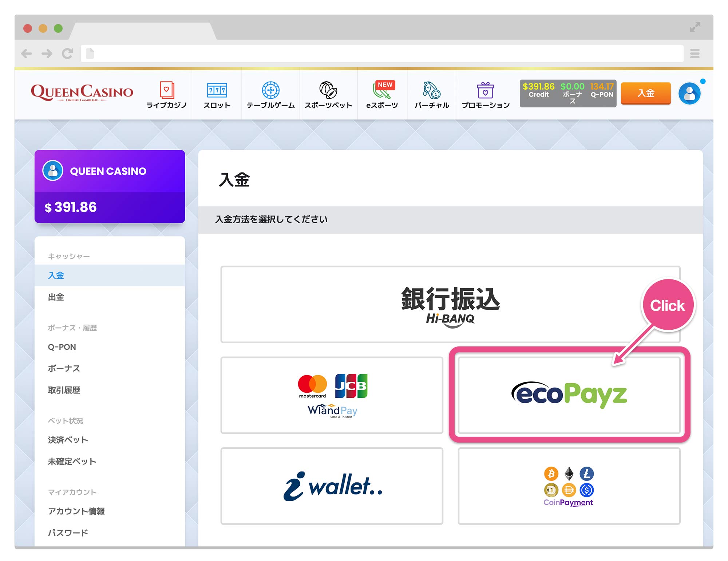The width and height of the screenshot is (728, 561).
Task: Click the $ 391.86 sidebar balance
Action: [71, 207]
